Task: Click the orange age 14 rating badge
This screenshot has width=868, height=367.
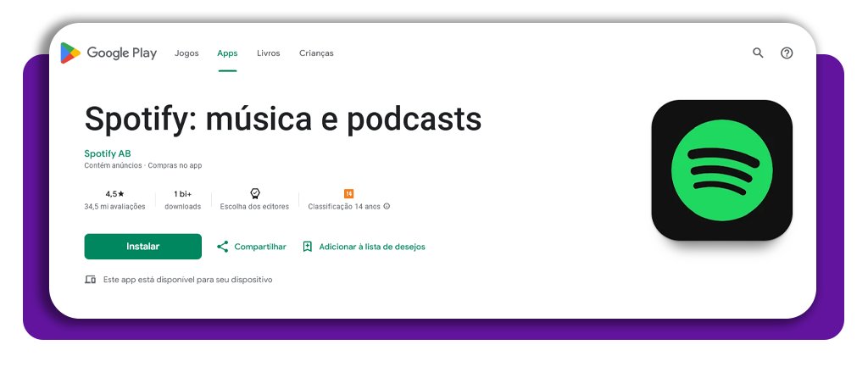Action: click(348, 194)
